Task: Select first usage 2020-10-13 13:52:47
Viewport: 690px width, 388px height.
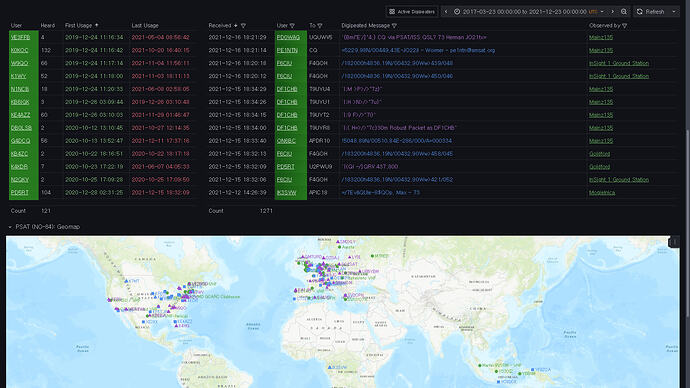Action: (x=94, y=141)
